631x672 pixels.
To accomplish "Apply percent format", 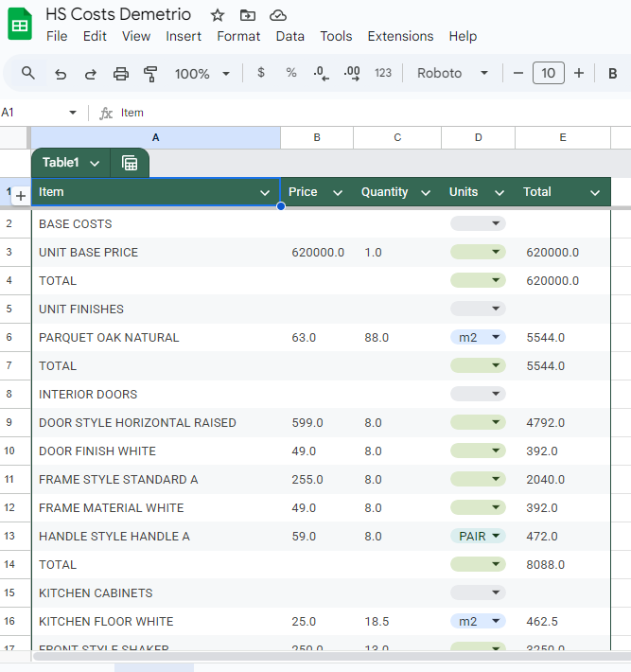I will [291, 73].
